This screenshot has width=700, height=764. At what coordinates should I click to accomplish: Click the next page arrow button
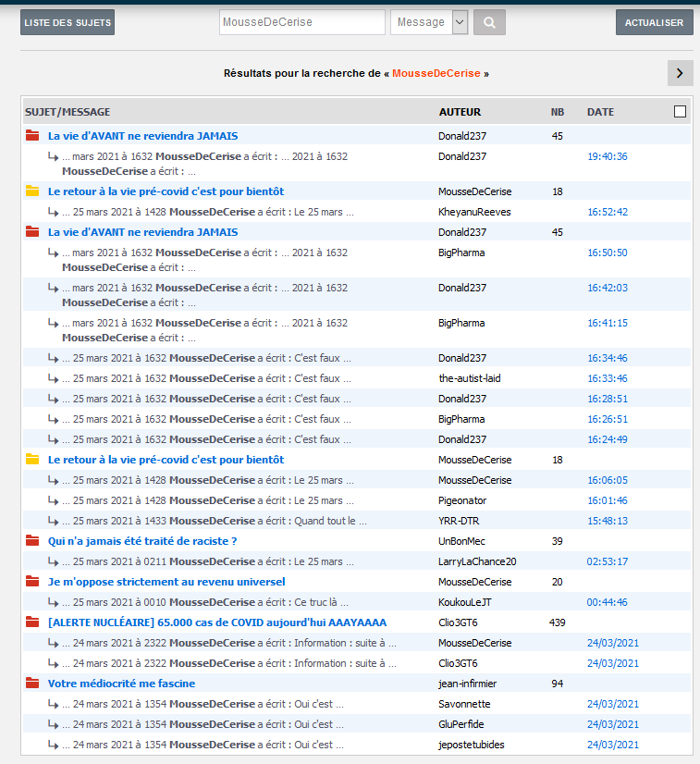coord(680,73)
